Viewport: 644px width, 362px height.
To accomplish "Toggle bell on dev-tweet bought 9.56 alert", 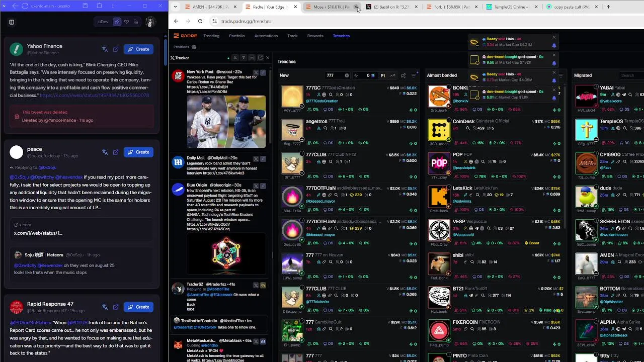I will [554, 63].
